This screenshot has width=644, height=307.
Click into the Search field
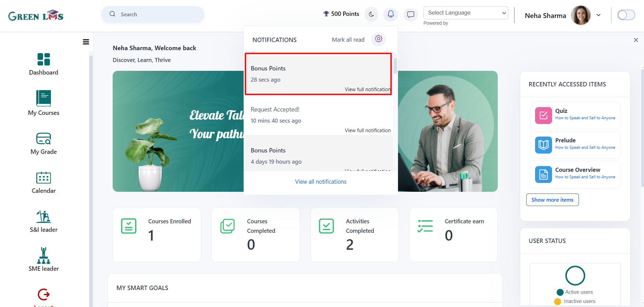(x=153, y=14)
